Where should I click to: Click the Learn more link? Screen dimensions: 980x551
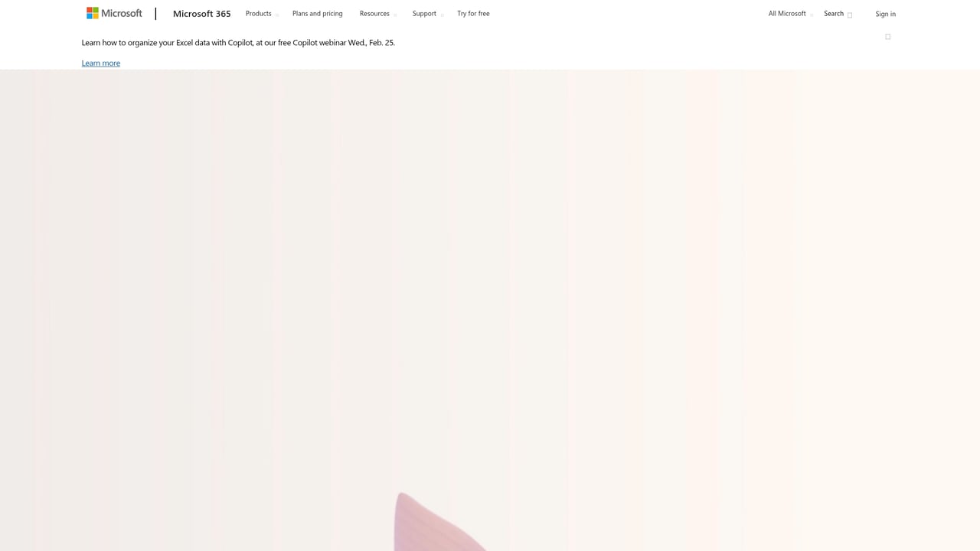(x=100, y=63)
